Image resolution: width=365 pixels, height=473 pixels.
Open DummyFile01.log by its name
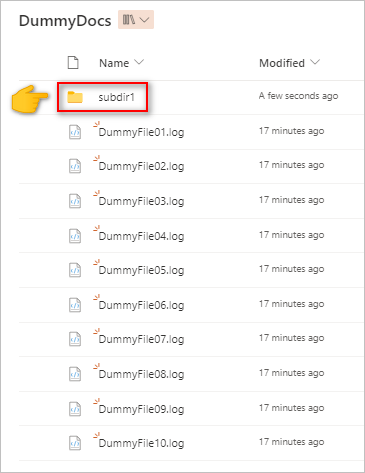click(x=141, y=132)
